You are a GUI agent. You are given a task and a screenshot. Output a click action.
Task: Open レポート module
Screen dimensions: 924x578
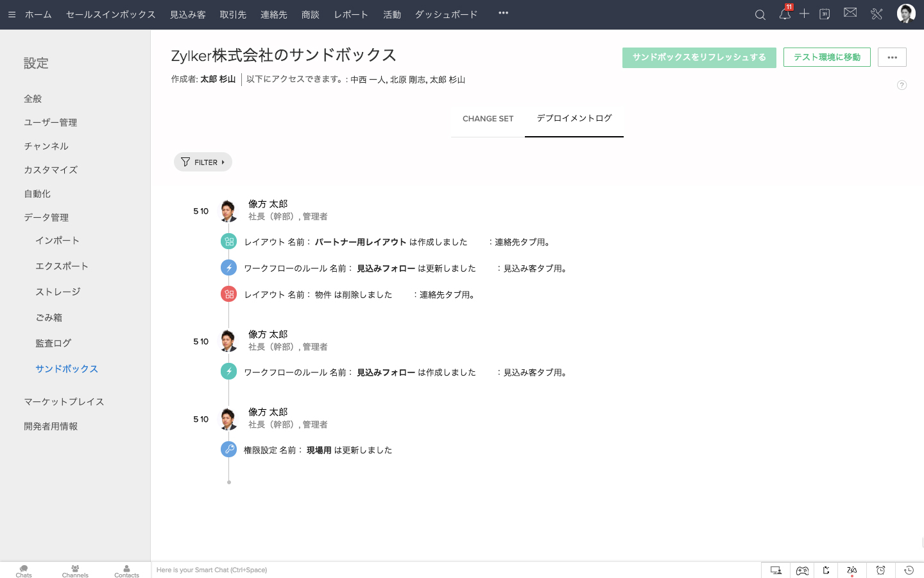(351, 14)
